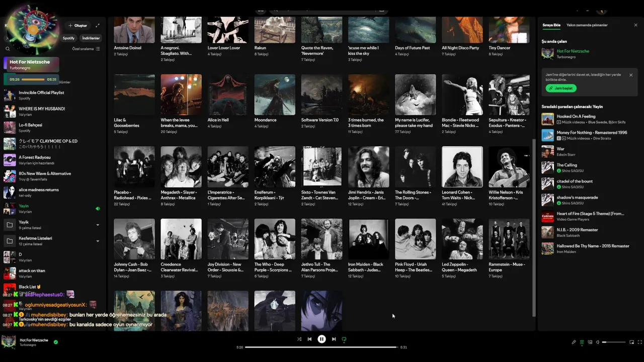Seek on the song progress bar
The width and height of the screenshot is (644, 362).
[321, 347]
